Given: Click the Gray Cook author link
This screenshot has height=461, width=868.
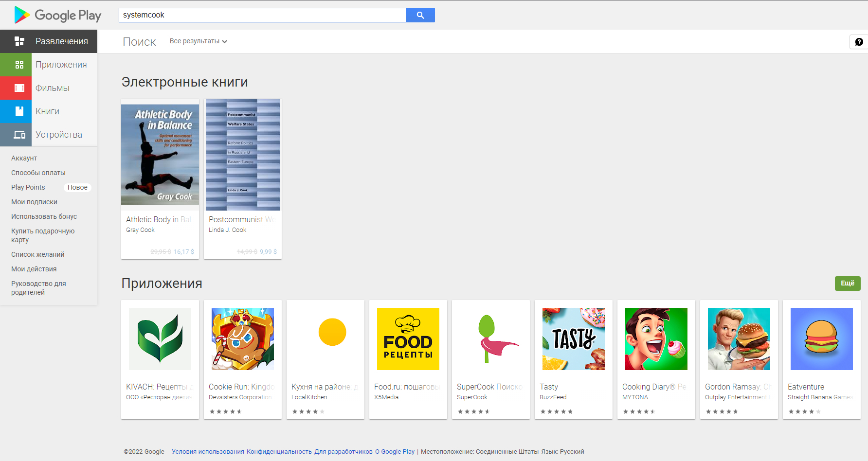Looking at the screenshot, I should coord(140,230).
